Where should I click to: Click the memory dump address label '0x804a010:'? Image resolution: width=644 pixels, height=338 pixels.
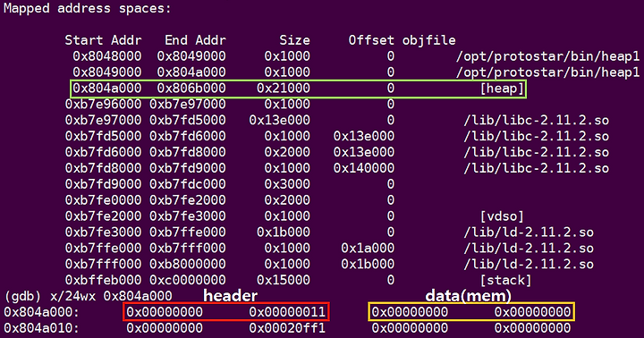41,328
